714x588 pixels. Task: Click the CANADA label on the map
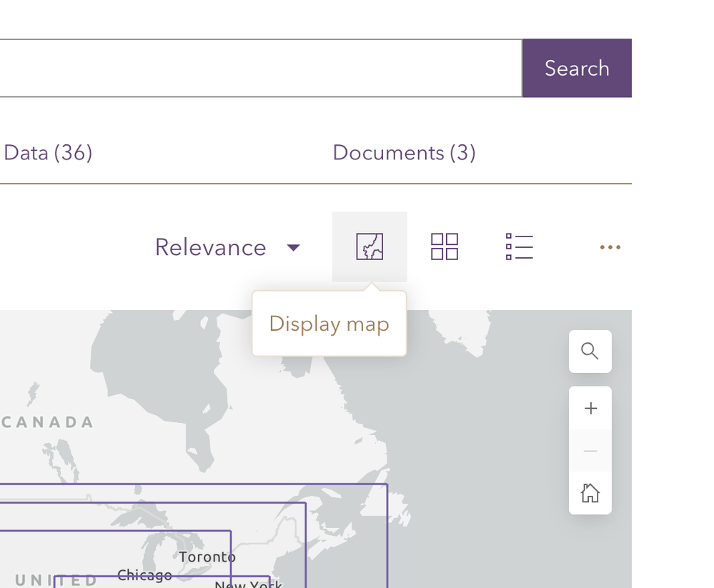click(x=48, y=422)
